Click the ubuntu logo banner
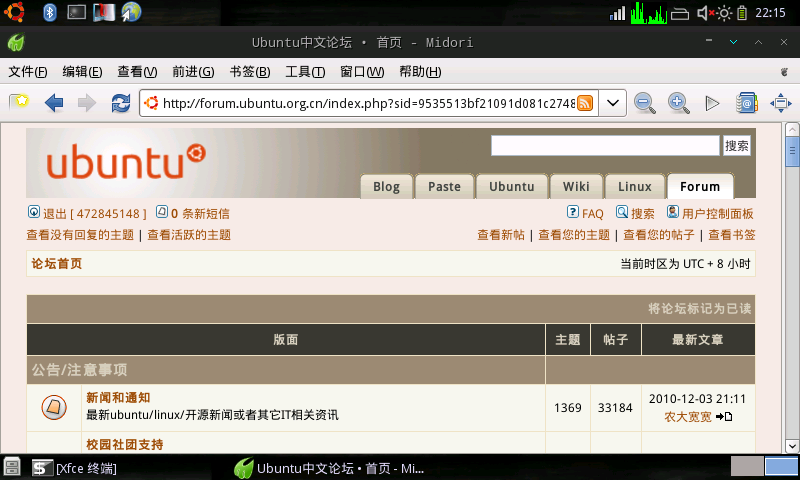Image resolution: width=800 pixels, height=480 pixels. [x=126, y=162]
